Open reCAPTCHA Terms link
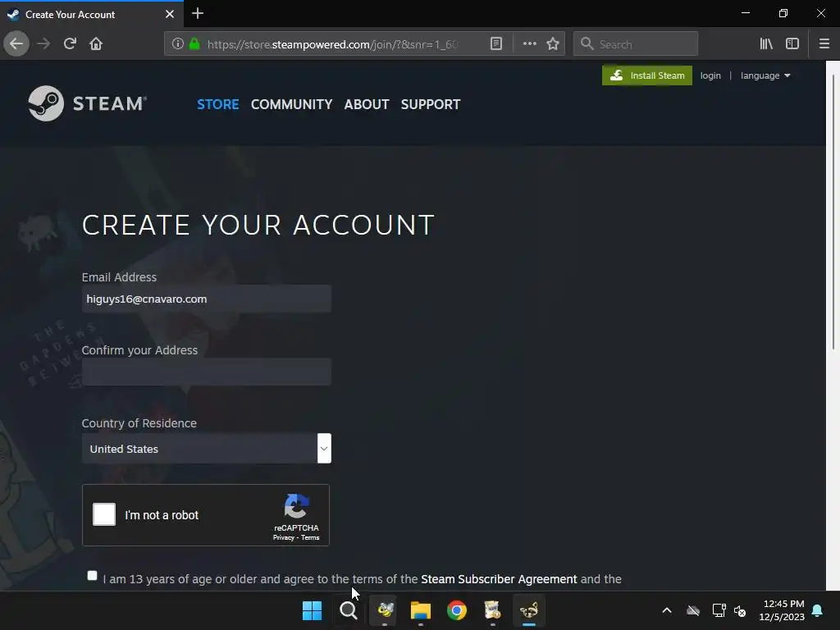The height and width of the screenshot is (630, 840). click(x=310, y=537)
